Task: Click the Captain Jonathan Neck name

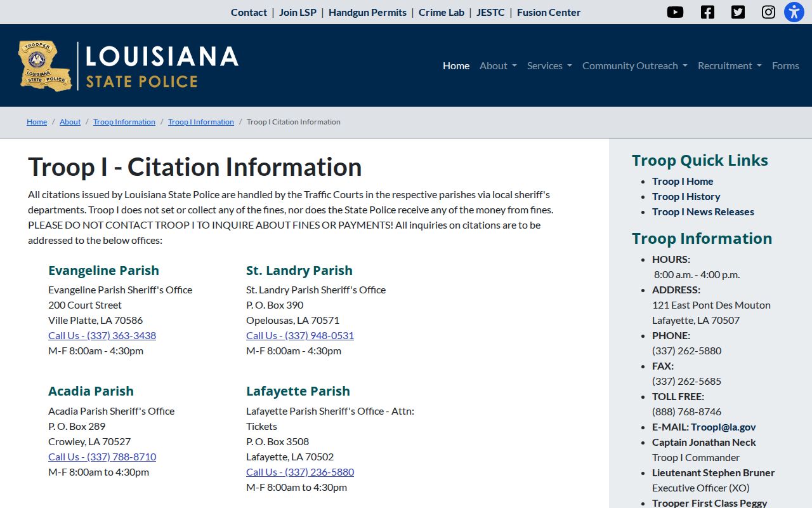Action: 704,442
